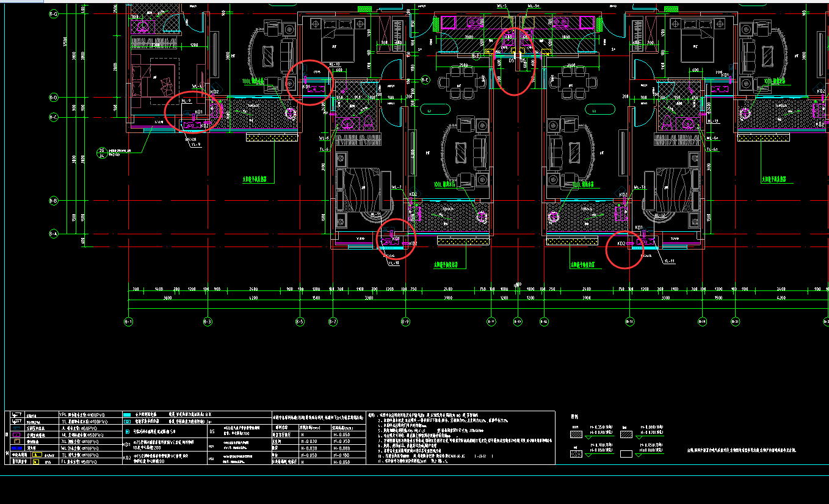
Task: Pick the B-D axis marker
Action: click(x=54, y=98)
